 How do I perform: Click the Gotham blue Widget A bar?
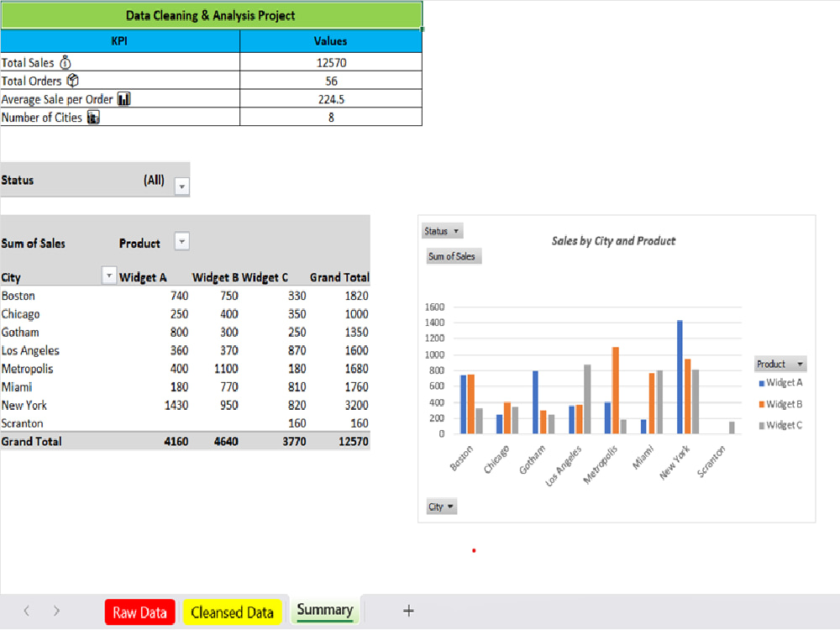coord(535,402)
